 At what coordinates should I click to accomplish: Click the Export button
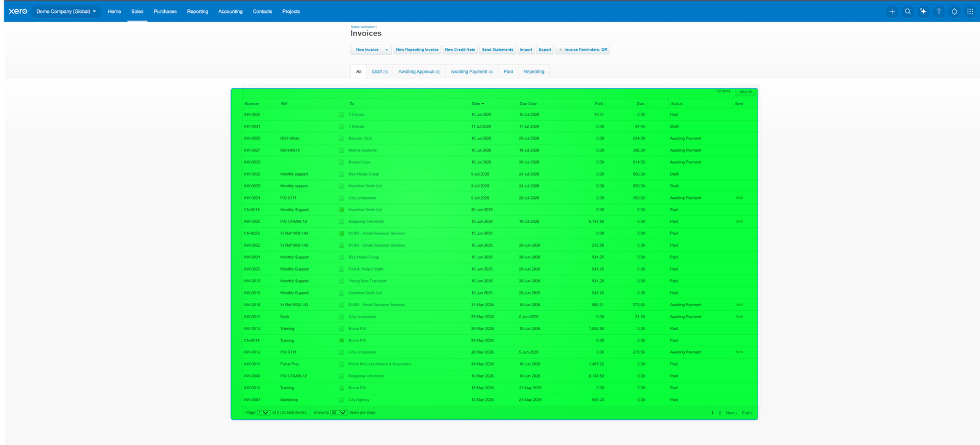pos(545,50)
